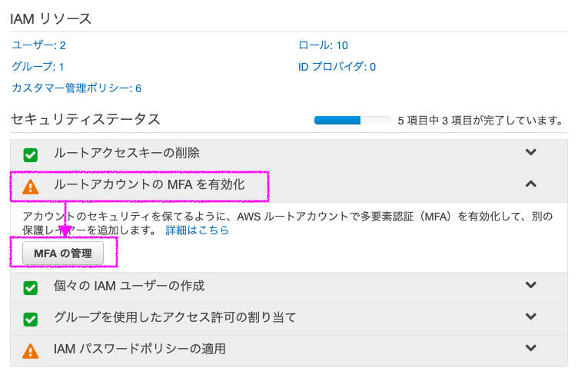Expand the ルートアクセスキーの削除 chevron
Screen dimensions: 588x381
pos(530,152)
